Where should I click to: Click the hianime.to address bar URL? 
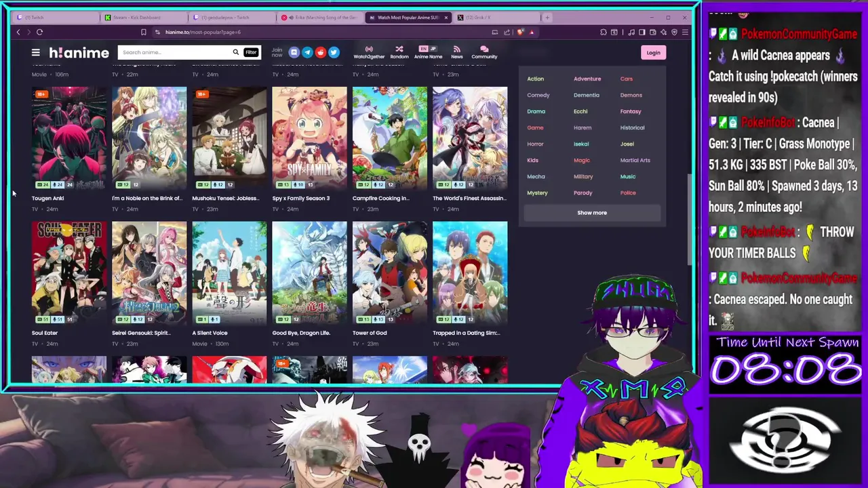(x=203, y=32)
